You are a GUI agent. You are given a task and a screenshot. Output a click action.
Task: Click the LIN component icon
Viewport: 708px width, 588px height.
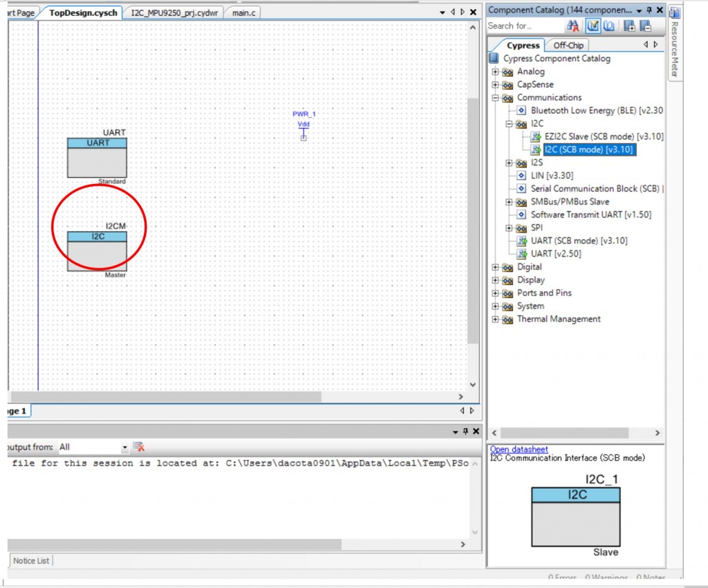pos(521,176)
